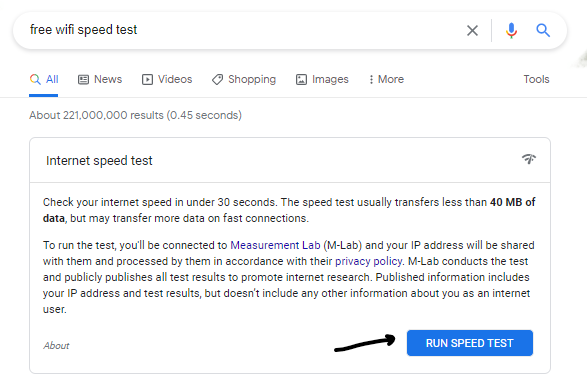Clear the search box with the X icon
This screenshot has width=587, height=391.
[472, 30]
